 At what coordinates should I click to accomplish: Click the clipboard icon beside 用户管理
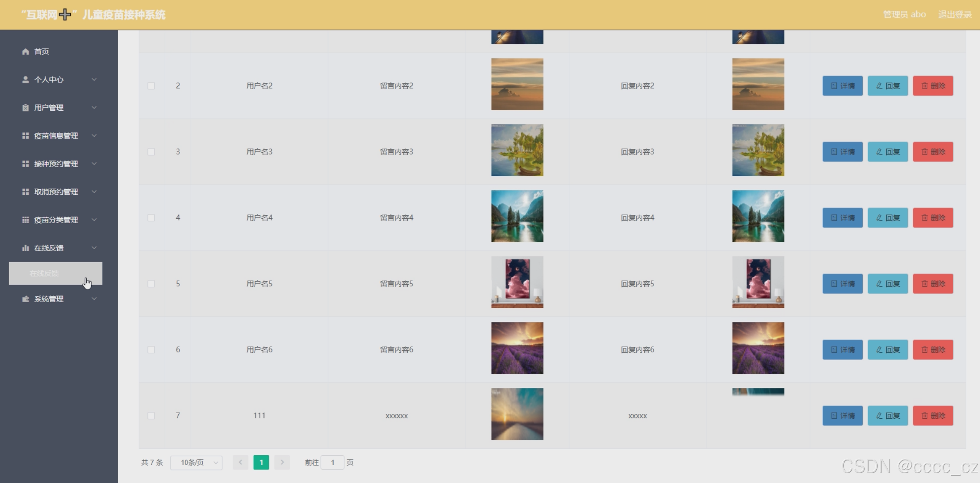coord(26,108)
